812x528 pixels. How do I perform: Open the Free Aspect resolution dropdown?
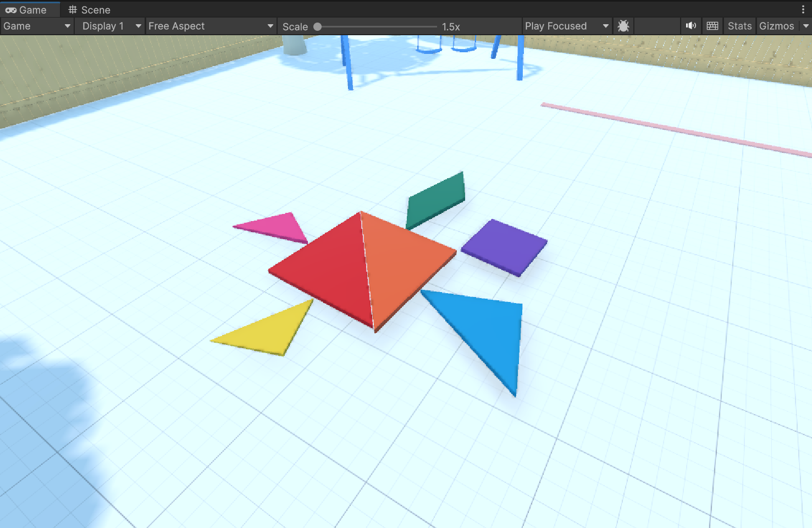(211, 26)
